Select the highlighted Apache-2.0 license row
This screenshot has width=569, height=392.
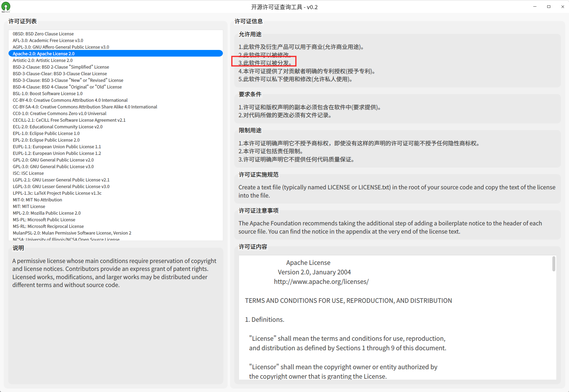click(116, 54)
